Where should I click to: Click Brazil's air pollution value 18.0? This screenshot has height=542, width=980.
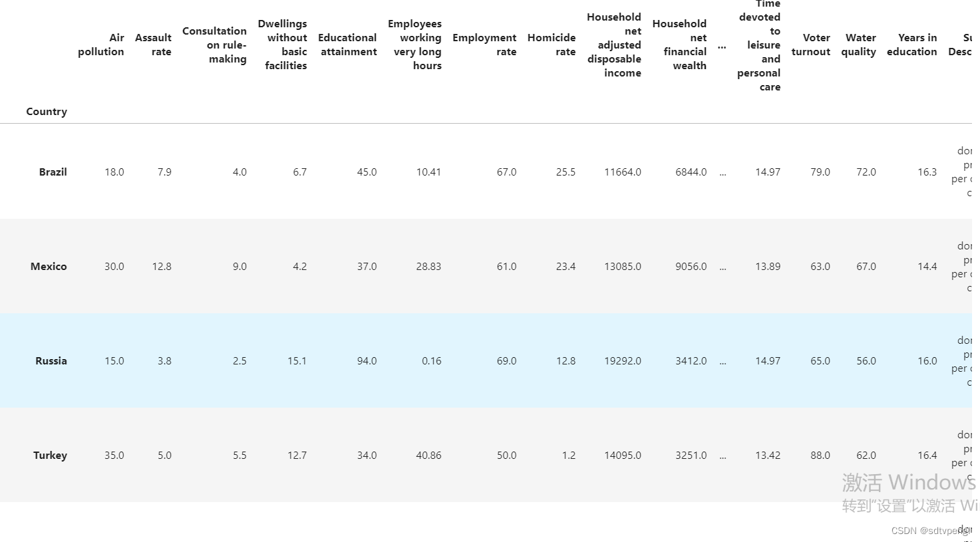(x=114, y=172)
